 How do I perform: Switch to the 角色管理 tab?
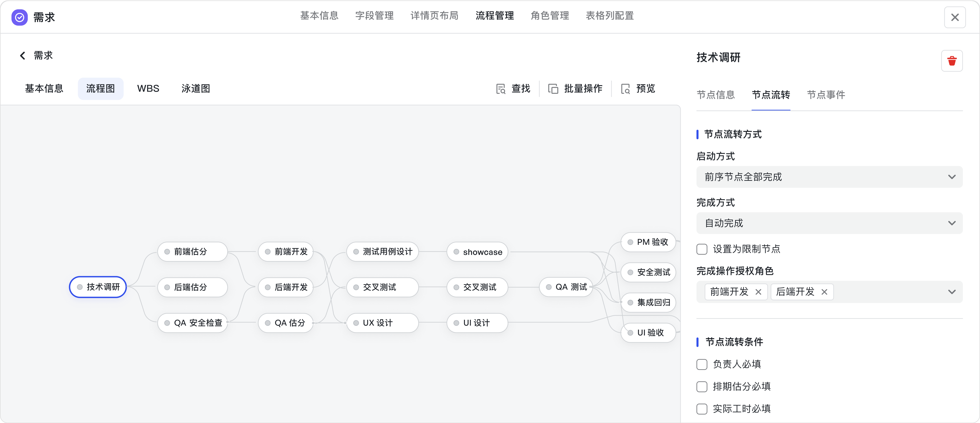tap(549, 16)
